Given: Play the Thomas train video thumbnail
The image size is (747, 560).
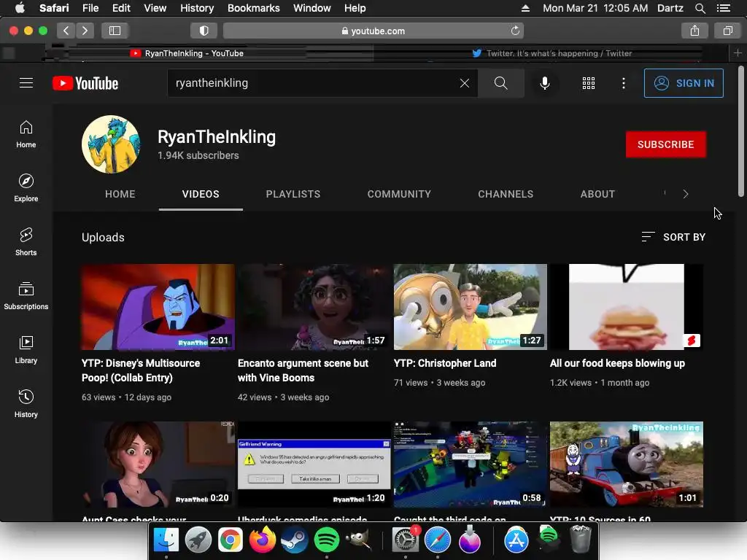Looking at the screenshot, I should (627, 464).
